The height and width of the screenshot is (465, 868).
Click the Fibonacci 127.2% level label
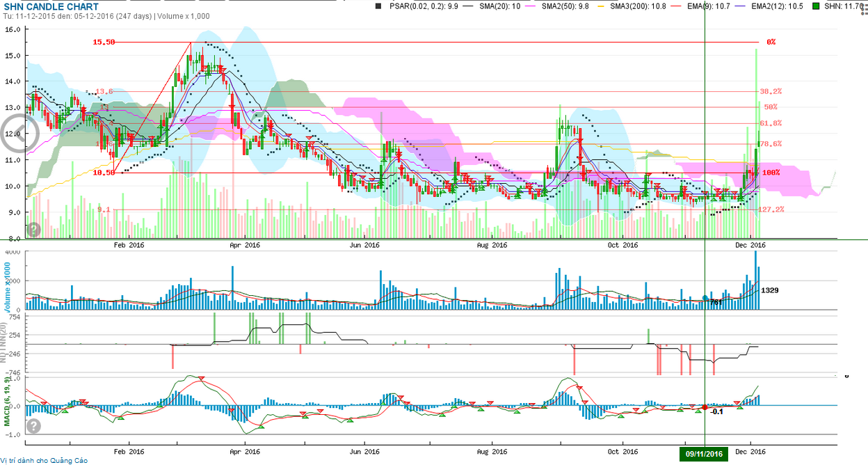pos(771,209)
